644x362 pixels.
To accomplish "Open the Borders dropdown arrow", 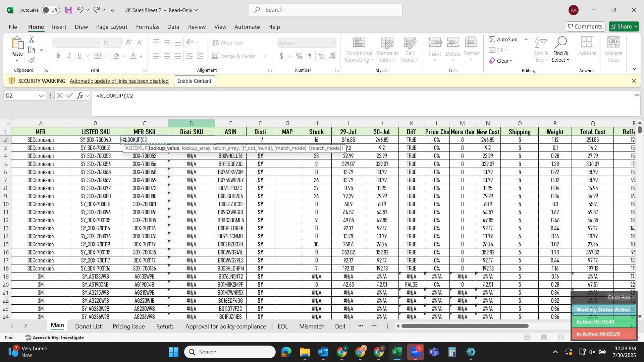I will pyautogui.click(x=106, y=56).
